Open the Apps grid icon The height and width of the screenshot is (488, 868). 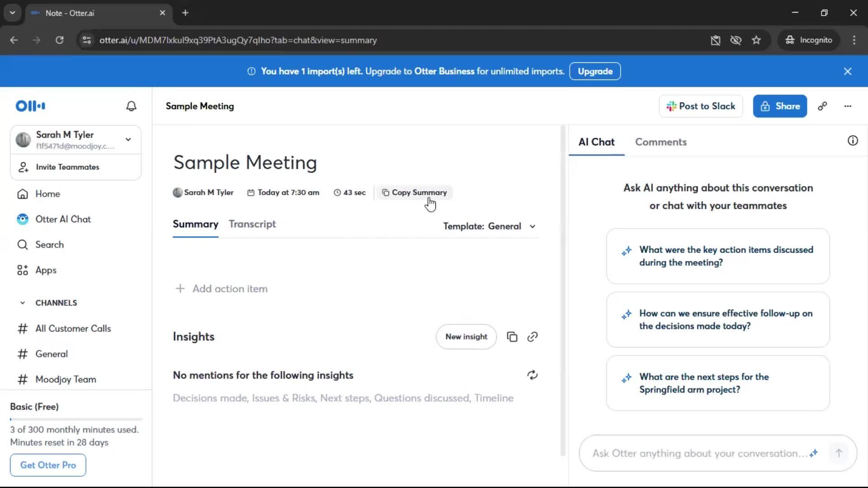23,270
